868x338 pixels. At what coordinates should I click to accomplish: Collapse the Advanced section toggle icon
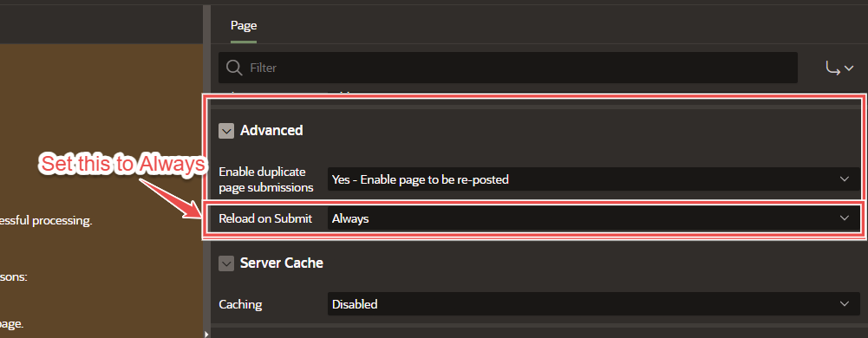[x=226, y=131]
